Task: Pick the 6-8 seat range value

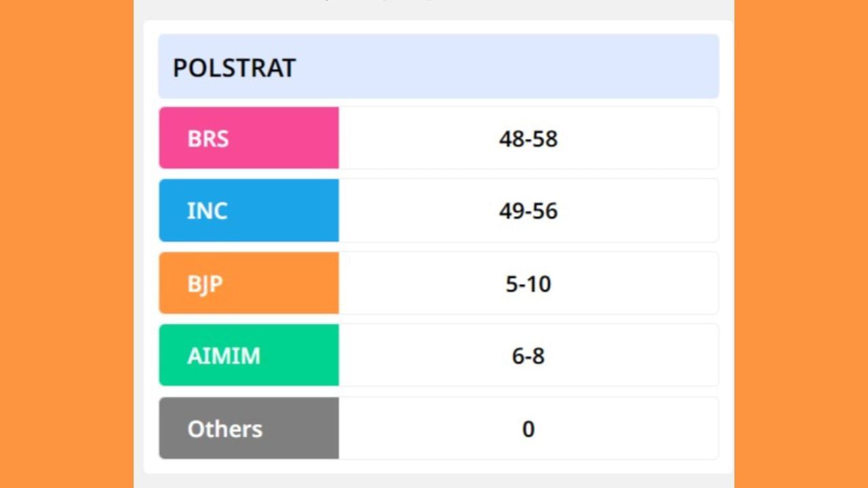Action: click(528, 356)
